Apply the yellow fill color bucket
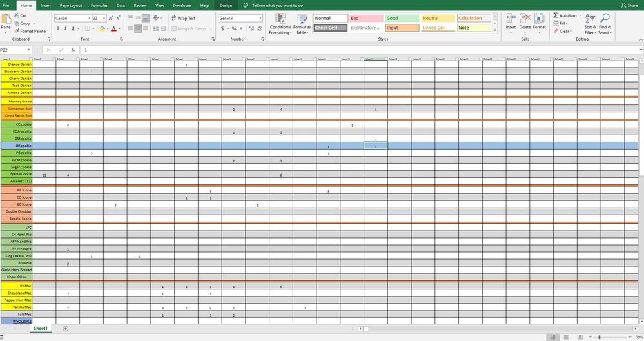Viewport: 644px width, 341px height. pos(102,28)
